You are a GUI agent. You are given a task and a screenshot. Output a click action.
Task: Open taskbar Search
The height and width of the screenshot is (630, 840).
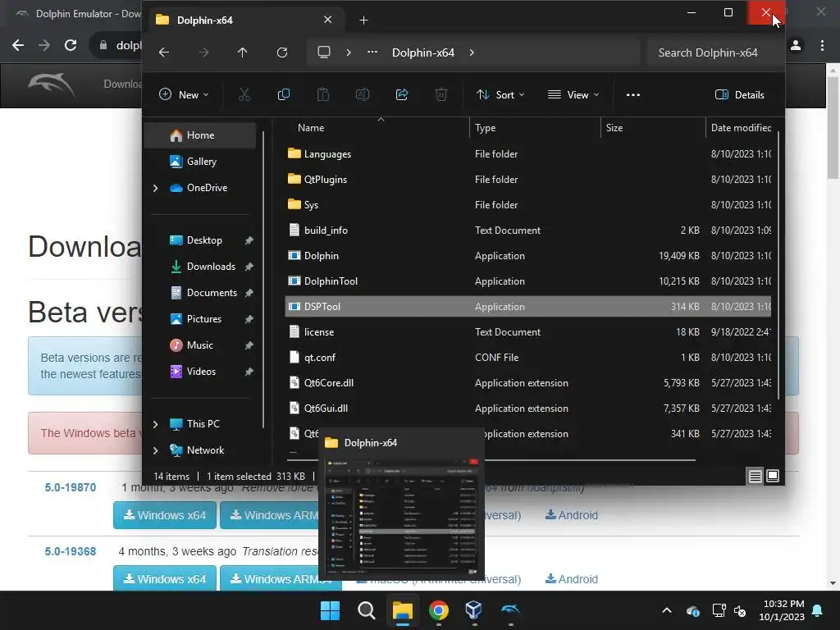(x=367, y=610)
